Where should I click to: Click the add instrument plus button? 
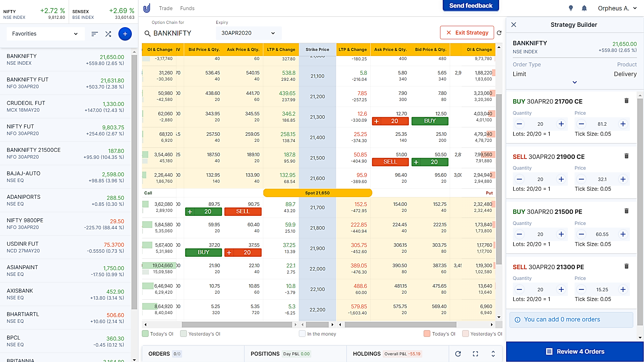(125, 34)
